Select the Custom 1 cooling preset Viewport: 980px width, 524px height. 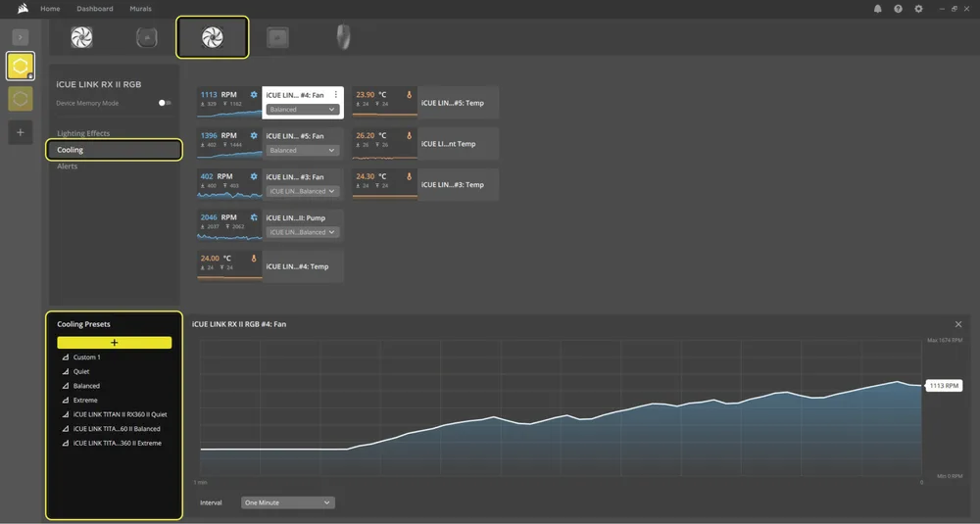(x=87, y=357)
